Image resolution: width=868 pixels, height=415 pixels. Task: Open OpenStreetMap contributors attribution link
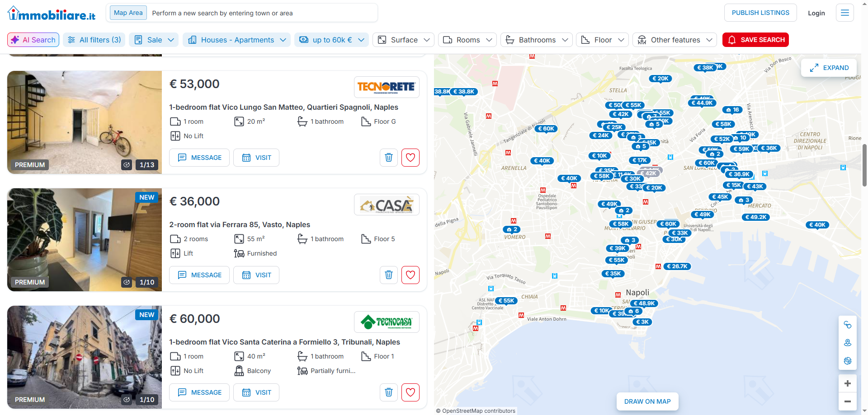[x=478, y=411]
